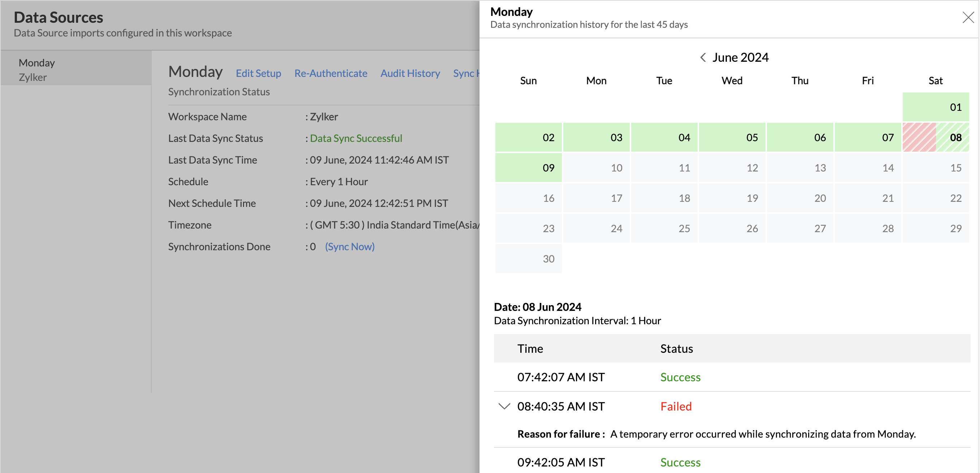Click the Status column header

click(x=676, y=348)
